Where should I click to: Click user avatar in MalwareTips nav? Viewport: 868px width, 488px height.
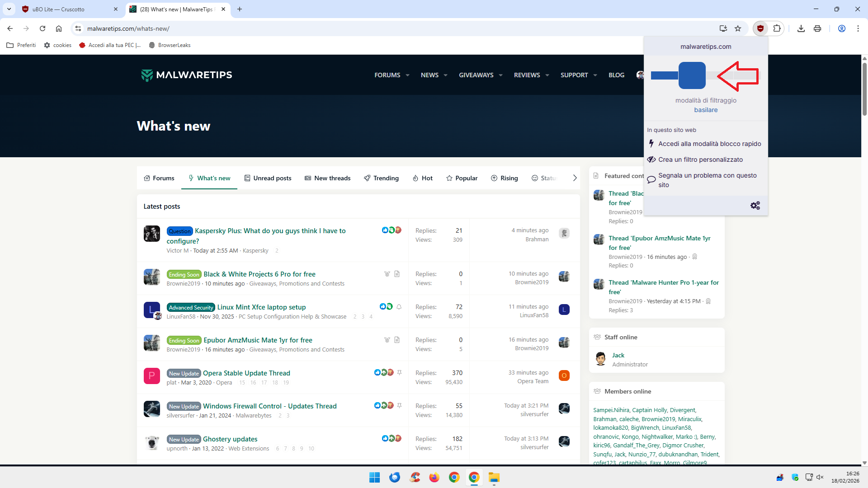tap(640, 75)
